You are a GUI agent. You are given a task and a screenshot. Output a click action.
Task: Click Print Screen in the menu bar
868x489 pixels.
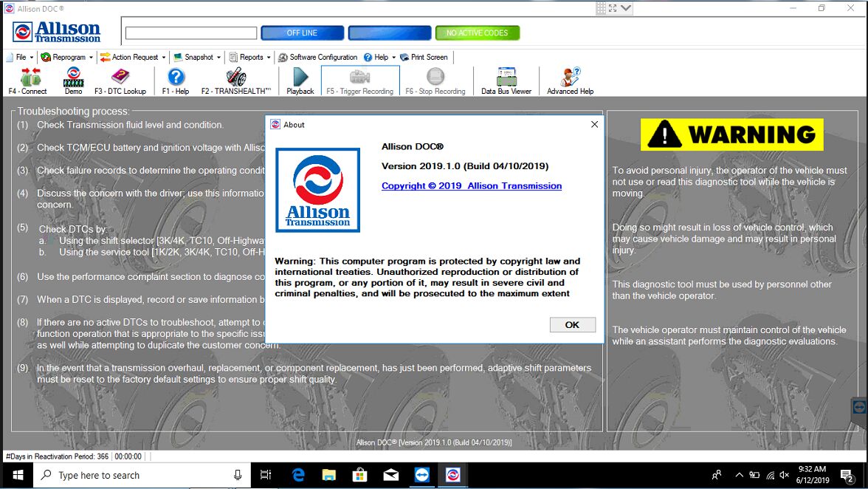click(x=424, y=57)
